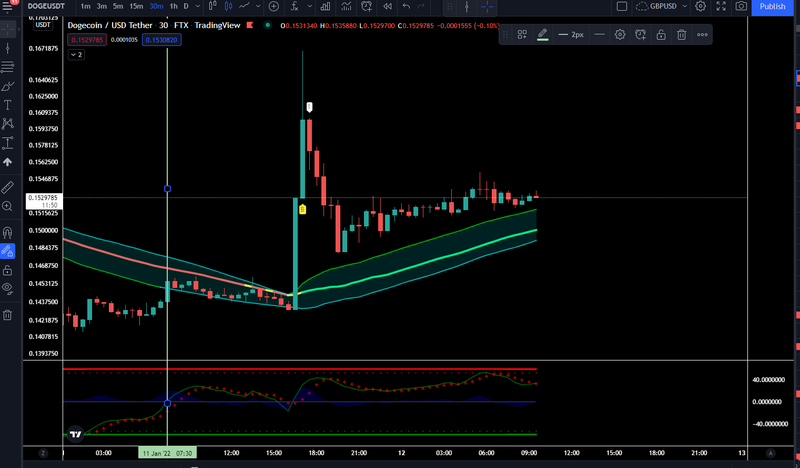Change line color via pencil color swatch

click(543, 35)
